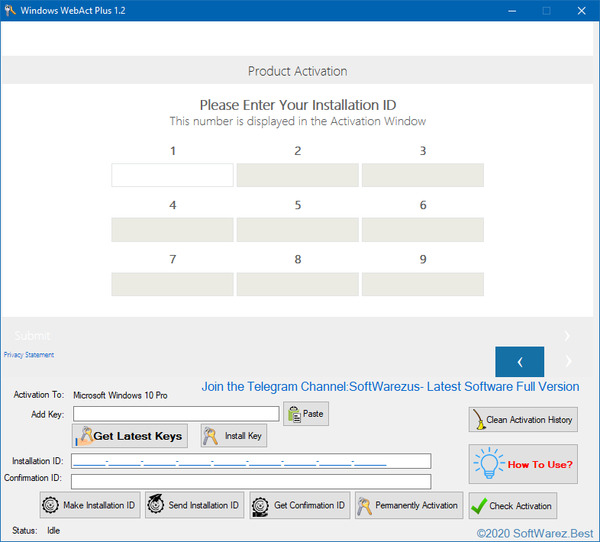Click the Submit button
This screenshot has height=542, width=600.
coord(33,336)
